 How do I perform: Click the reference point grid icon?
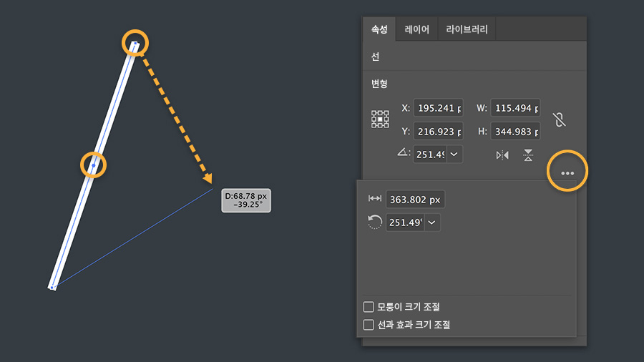click(x=380, y=119)
